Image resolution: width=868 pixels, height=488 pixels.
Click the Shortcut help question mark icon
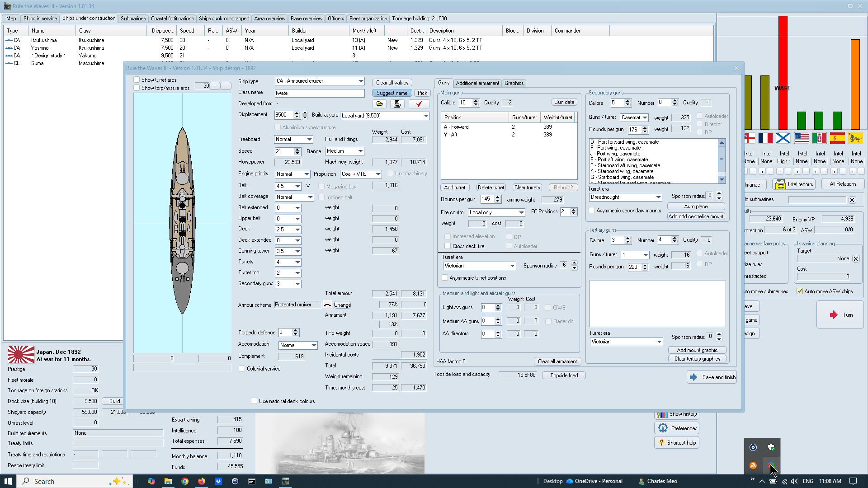coord(661,443)
